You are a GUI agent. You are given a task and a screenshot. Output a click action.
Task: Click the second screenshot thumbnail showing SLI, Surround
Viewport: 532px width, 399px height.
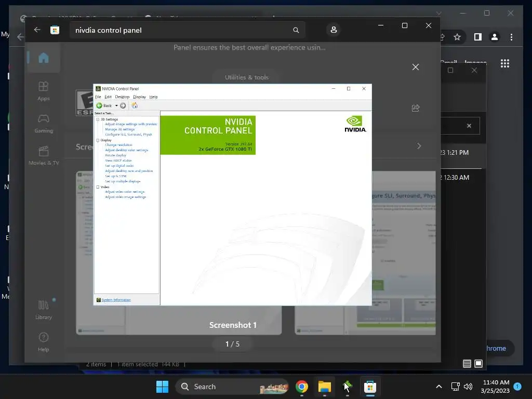point(365,253)
